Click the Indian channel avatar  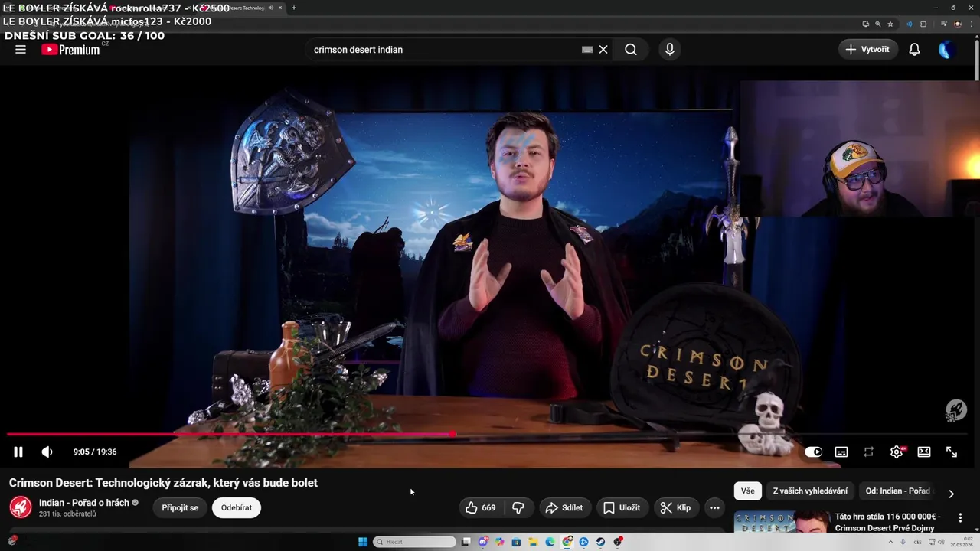pos(21,507)
